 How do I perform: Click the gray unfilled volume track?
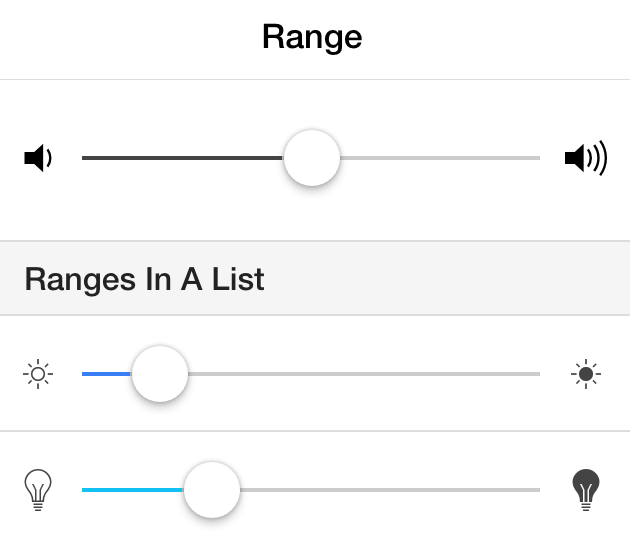click(x=440, y=158)
